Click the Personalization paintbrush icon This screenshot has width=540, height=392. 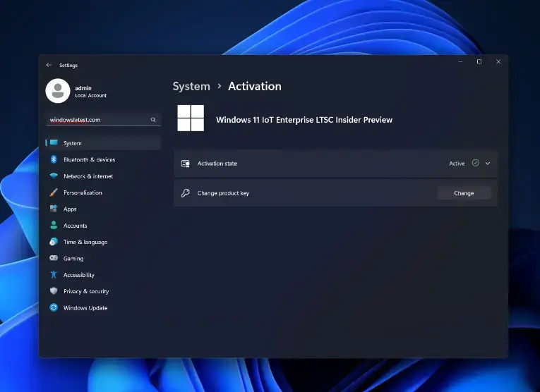[54, 192]
